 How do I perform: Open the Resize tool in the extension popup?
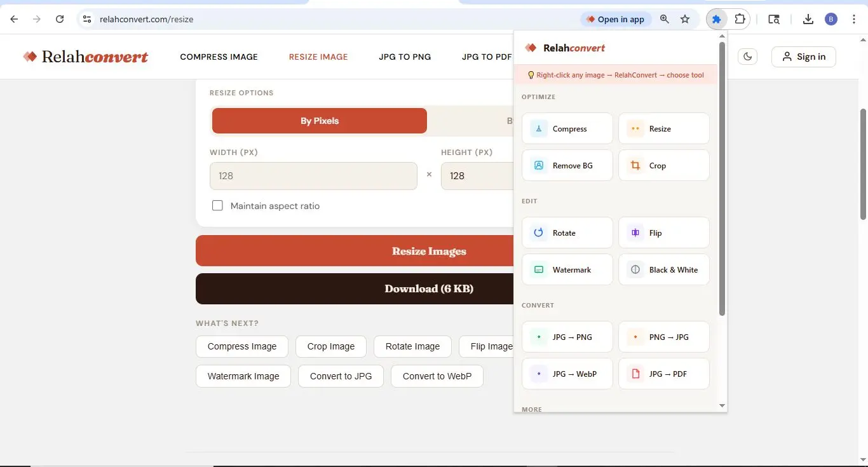tap(663, 128)
